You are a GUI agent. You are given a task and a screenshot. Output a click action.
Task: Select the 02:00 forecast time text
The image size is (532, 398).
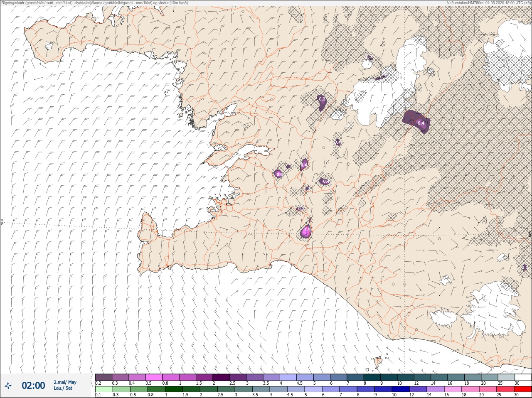(33, 386)
